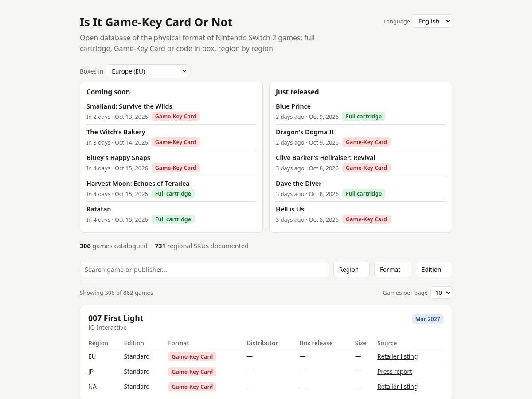Click the 007 First Light game title
The height and width of the screenshot is (399, 532).
116,318
